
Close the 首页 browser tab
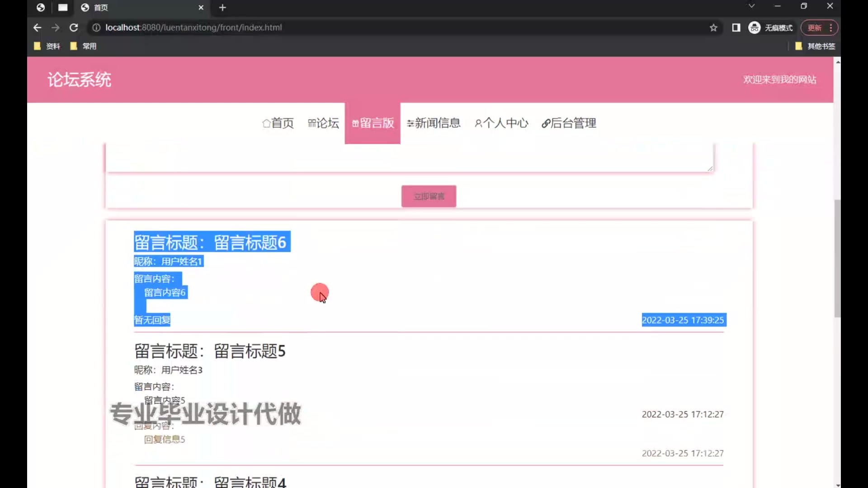tap(201, 8)
